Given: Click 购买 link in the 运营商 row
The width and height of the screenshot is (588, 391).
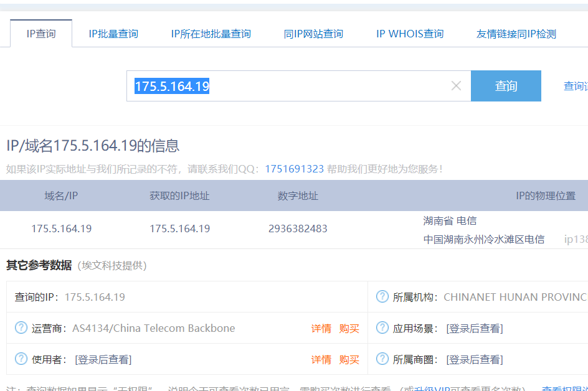Looking at the screenshot, I should 349,328.
